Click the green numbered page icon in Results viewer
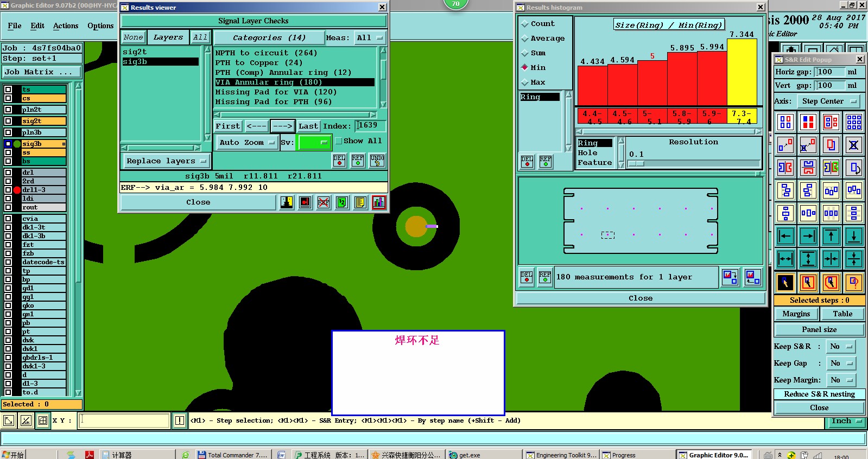This screenshot has height=459, width=868. [342, 202]
